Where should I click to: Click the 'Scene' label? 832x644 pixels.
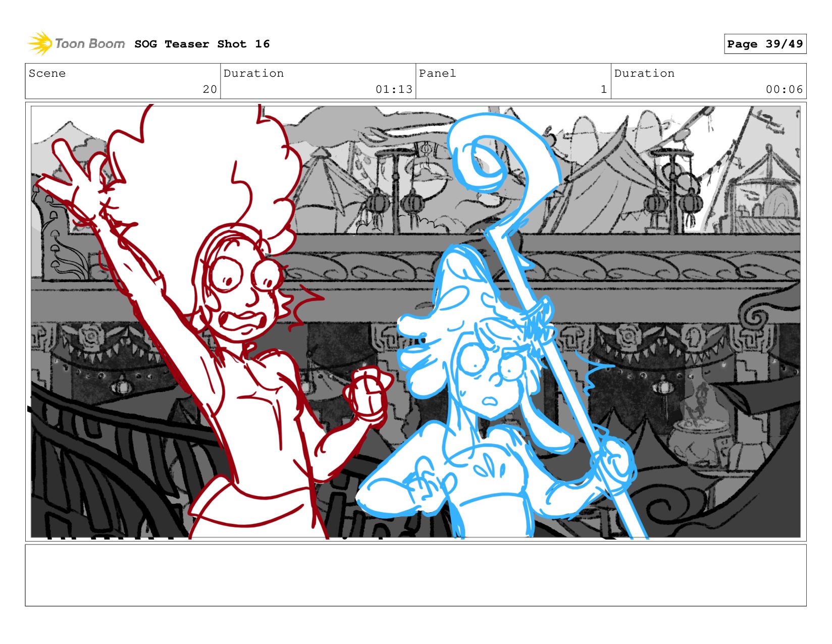47,73
